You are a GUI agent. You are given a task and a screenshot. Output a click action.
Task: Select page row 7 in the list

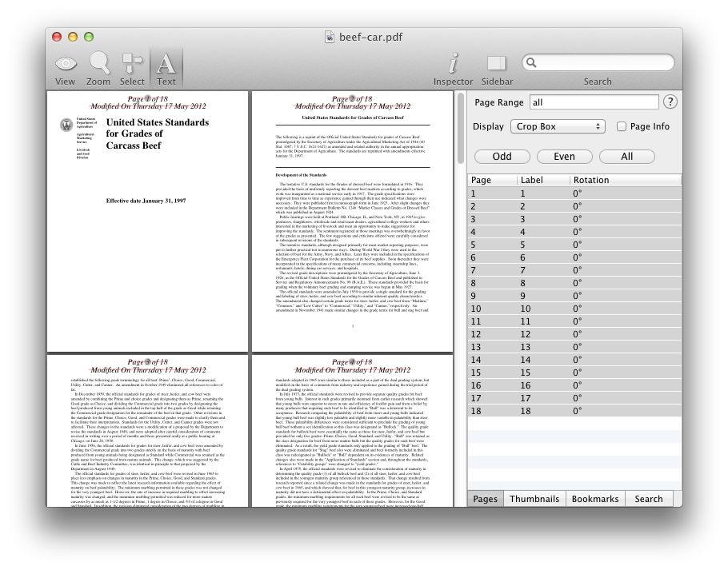click(574, 270)
